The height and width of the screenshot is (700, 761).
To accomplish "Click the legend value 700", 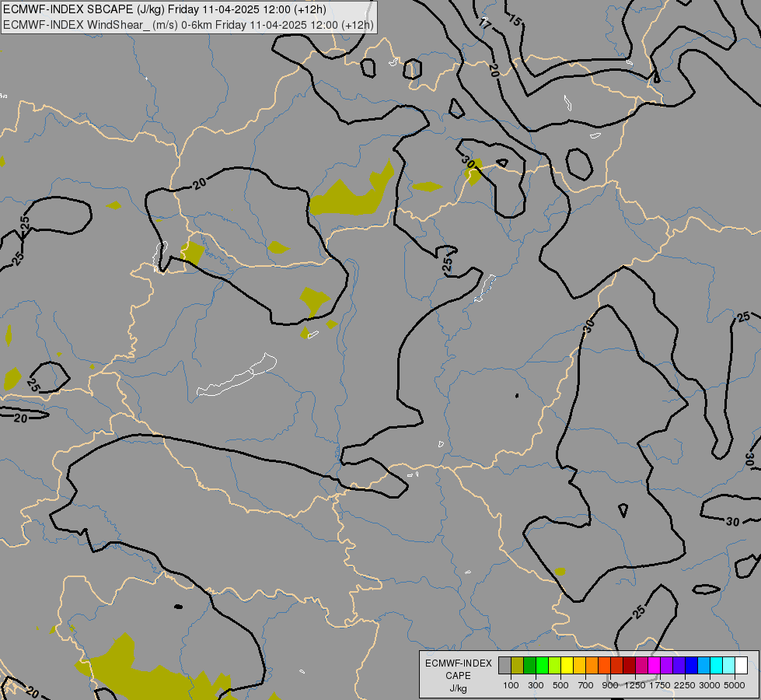I will (x=586, y=685).
